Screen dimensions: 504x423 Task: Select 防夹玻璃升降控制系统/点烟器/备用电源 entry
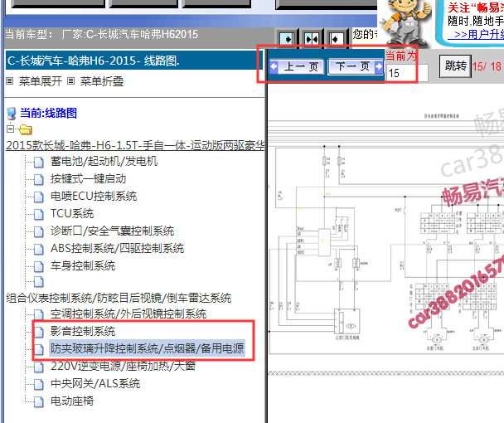(148, 348)
